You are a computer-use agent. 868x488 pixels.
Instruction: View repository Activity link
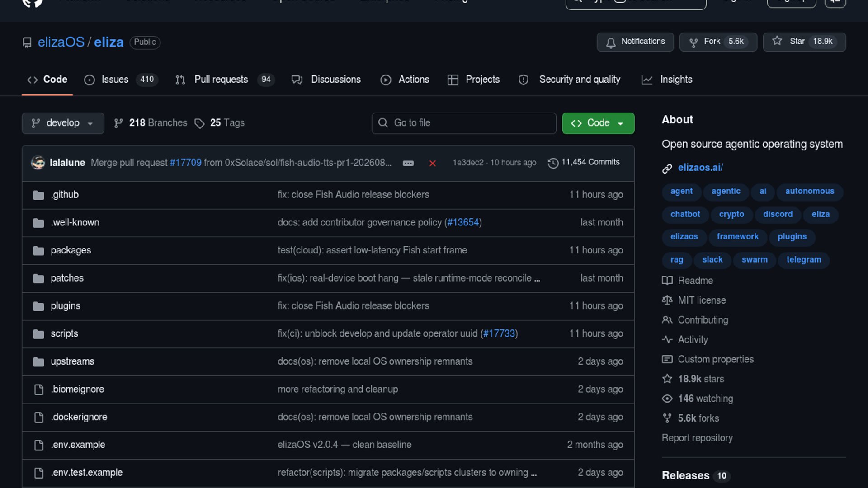point(685,340)
